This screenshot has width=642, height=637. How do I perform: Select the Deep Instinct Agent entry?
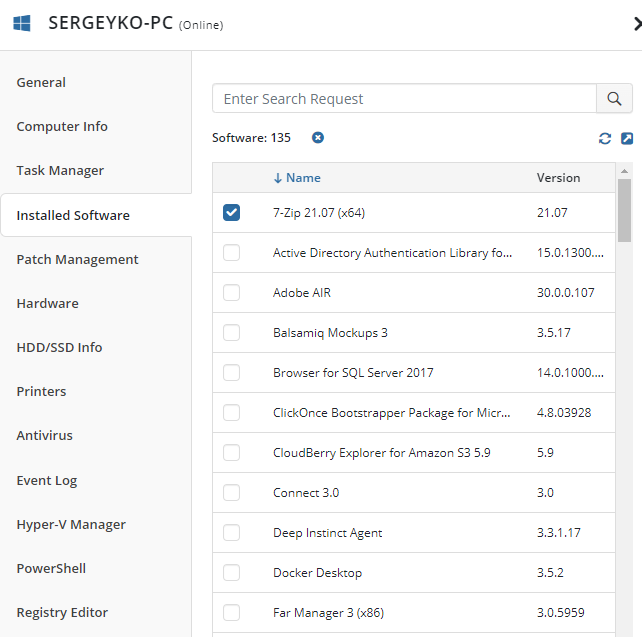(328, 533)
